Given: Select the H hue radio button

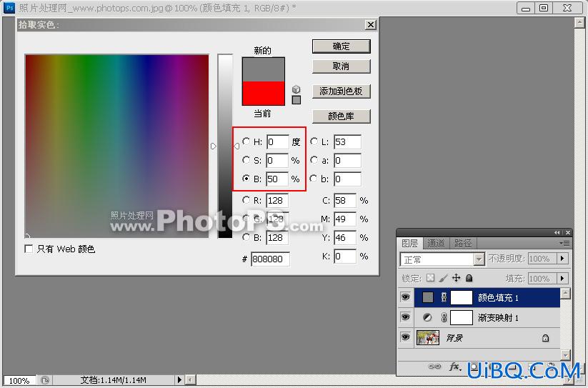Looking at the screenshot, I should (x=246, y=141).
